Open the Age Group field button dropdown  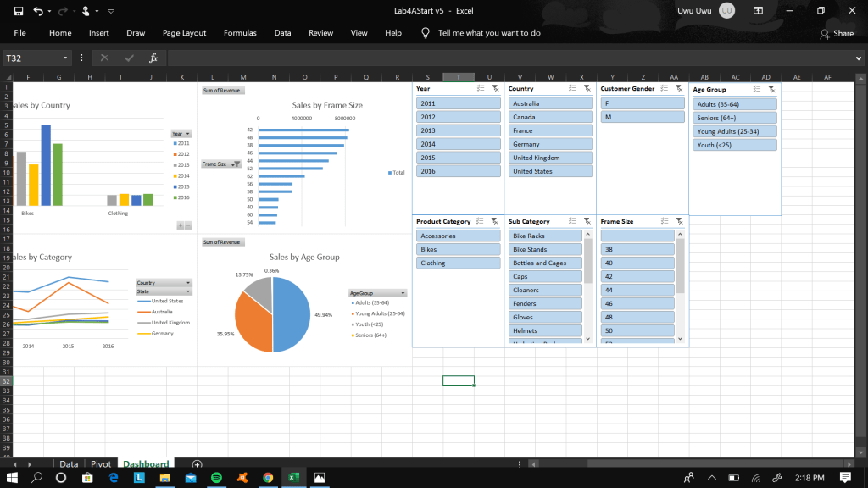click(402, 293)
